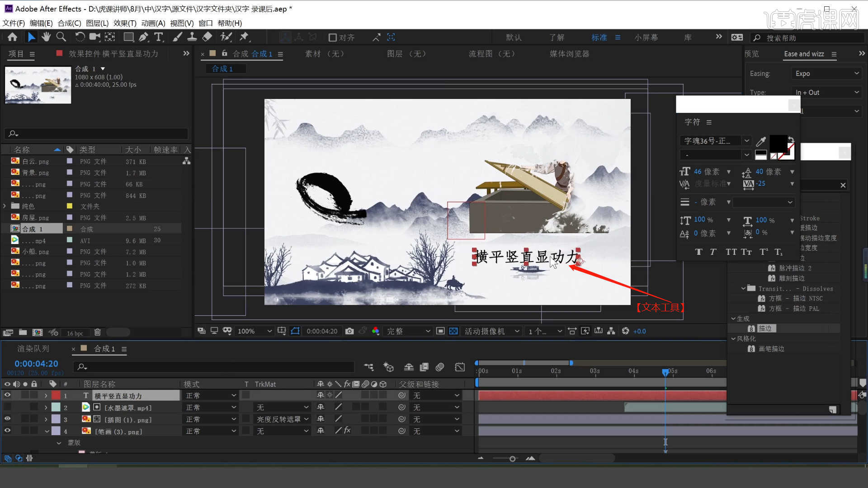The height and width of the screenshot is (488, 868).
Task: Collapse layer 4 笔画 (3).png properties
Action: pos(47,432)
